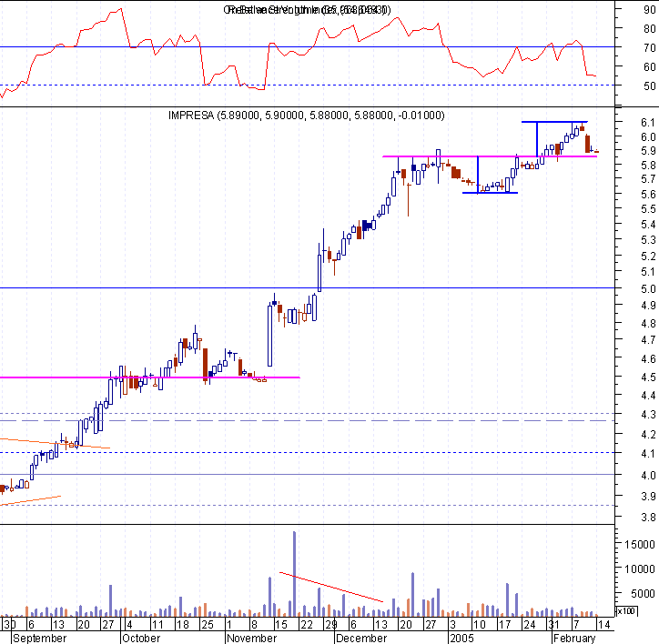Select the red declining trendline in volume panel
Image resolution: width=659 pixels, height=644 pixels.
(x=331, y=587)
